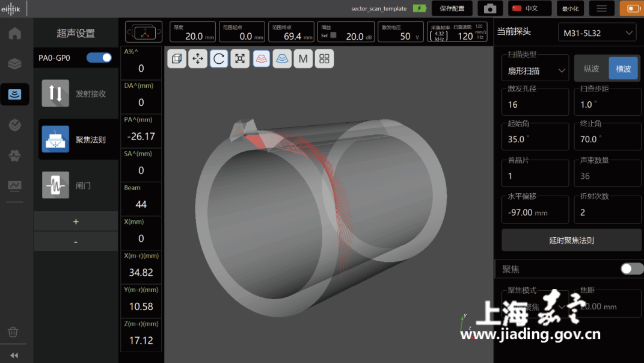The width and height of the screenshot is (644, 363).
Task: Click the 水平偏移 -97.00 mm field
Action: pos(535,212)
